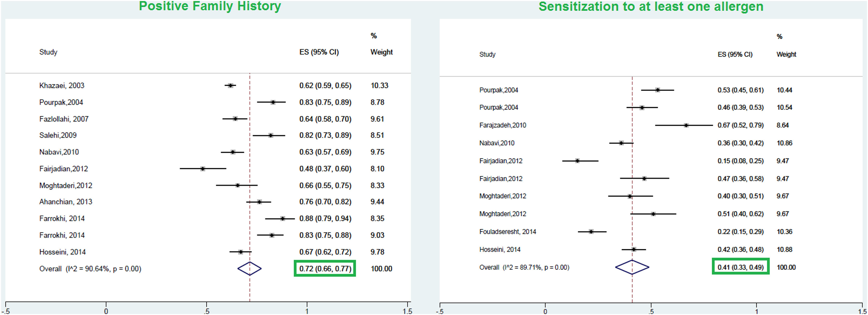Select the Khazaei, 2003 study label
Viewport: 868px width, 315px height.
click(x=62, y=86)
